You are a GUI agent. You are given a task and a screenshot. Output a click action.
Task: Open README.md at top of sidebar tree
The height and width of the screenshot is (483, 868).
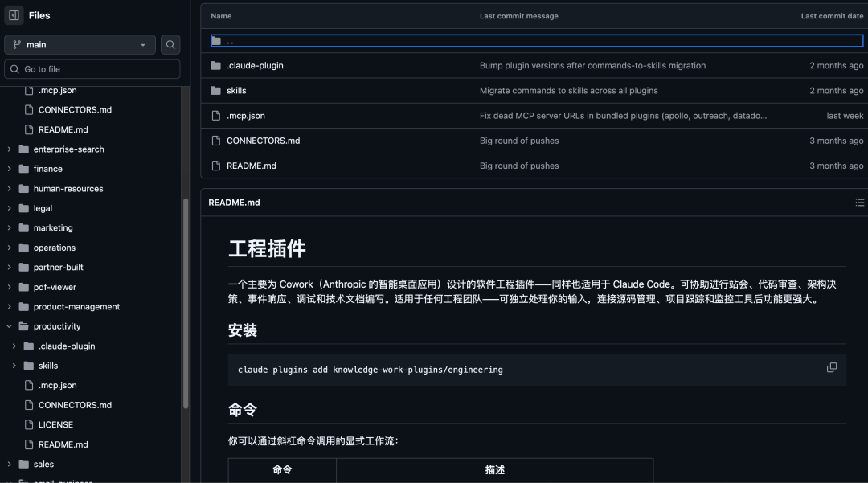63,129
